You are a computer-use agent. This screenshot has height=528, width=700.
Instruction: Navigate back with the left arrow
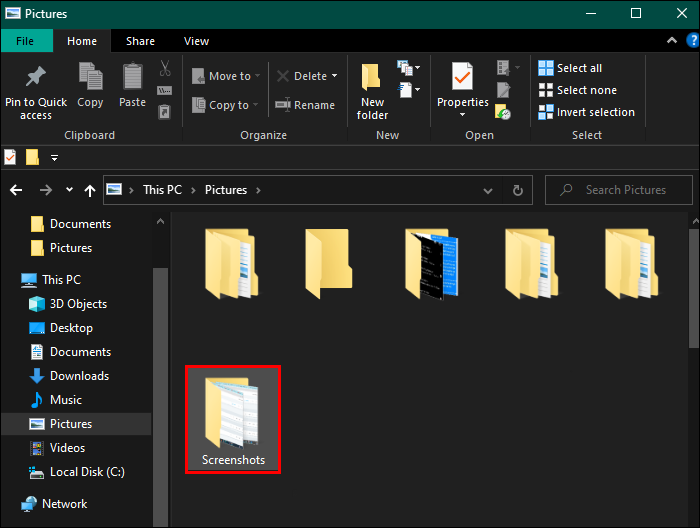pos(16,191)
